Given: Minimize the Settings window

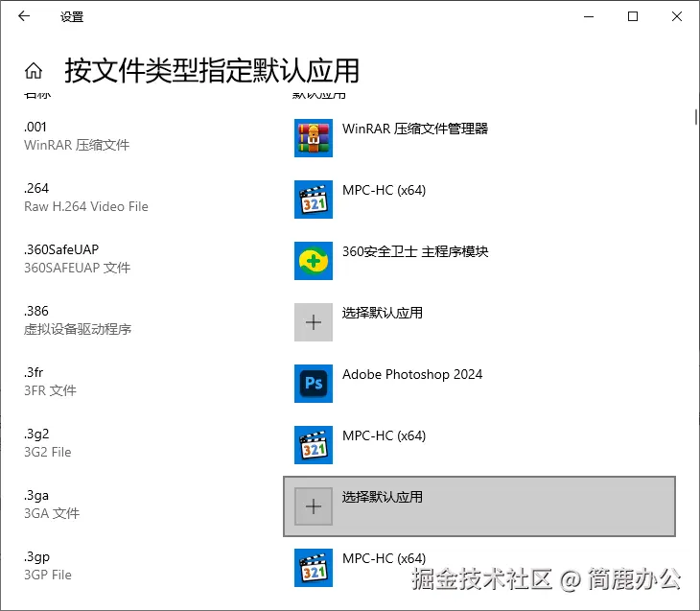Looking at the screenshot, I should click(x=589, y=16).
